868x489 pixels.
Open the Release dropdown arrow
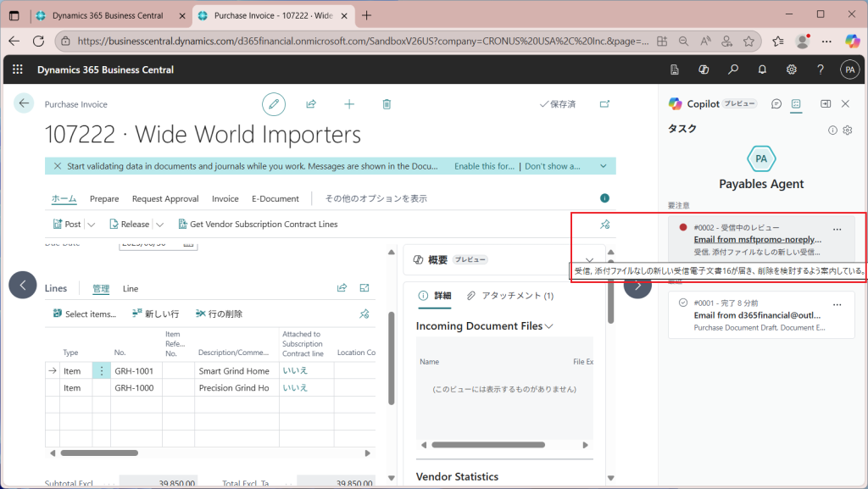click(159, 224)
